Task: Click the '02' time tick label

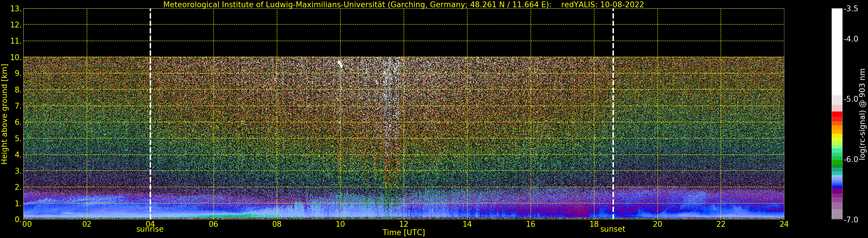Action: [x=87, y=224]
